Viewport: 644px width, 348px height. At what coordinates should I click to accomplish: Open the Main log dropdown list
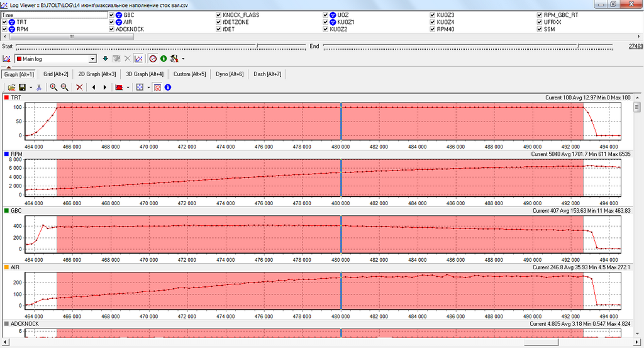[x=92, y=59]
